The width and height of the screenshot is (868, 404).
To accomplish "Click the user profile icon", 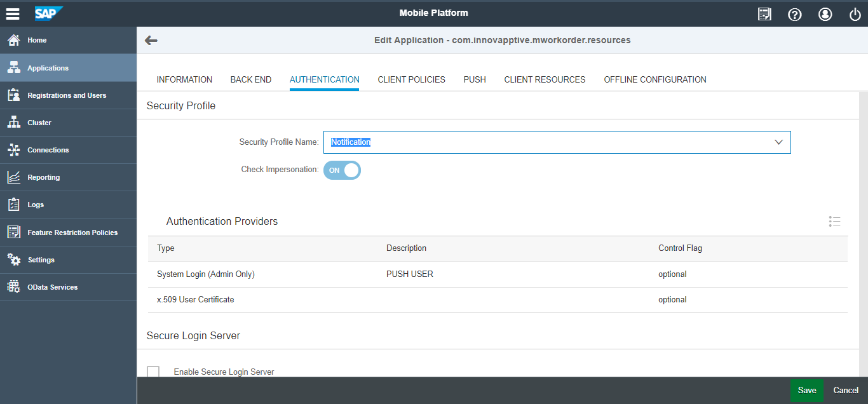I will click(825, 14).
